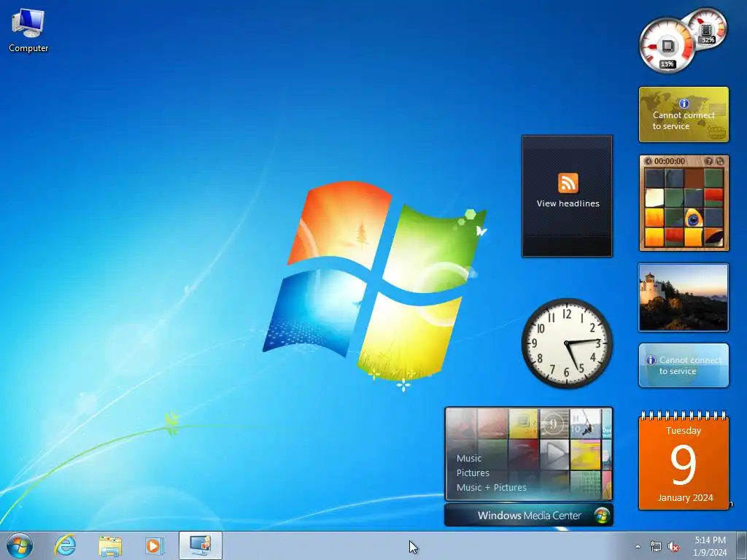Image resolution: width=747 pixels, height=560 pixels.
Task: Choose Pictures in Media Center gadget
Action: click(x=473, y=472)
